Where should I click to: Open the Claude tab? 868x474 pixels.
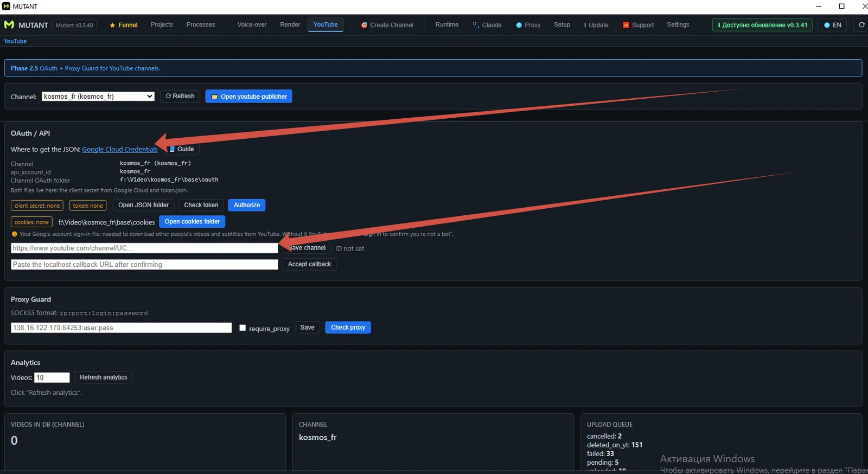click(487, 25)
